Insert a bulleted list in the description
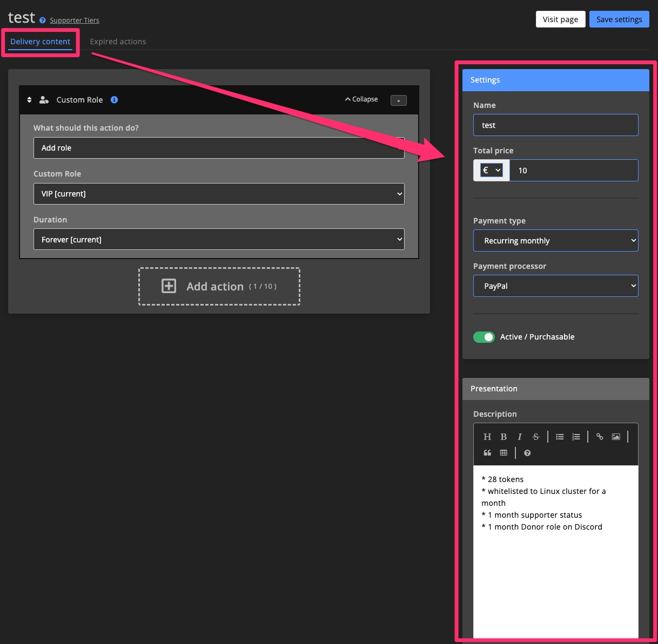Viewport: 658px width, 644px height. coord(560,436)
